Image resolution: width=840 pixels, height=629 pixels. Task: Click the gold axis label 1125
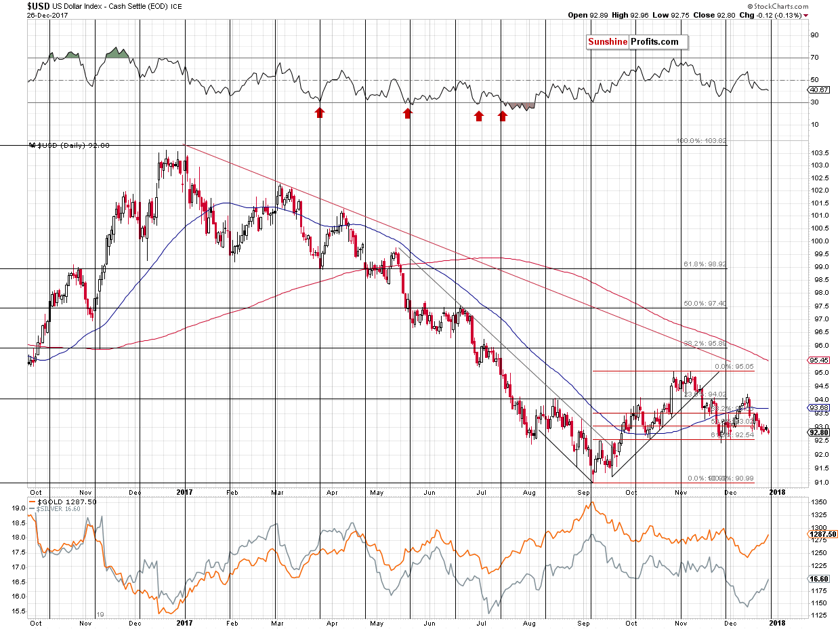point(818,616)
